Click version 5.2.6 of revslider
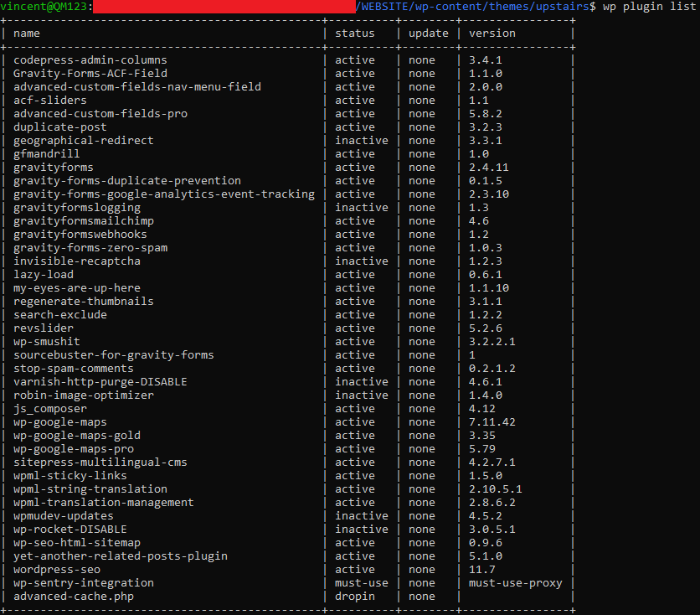Viewport: 700px width, 615px height. click(486, 328)
